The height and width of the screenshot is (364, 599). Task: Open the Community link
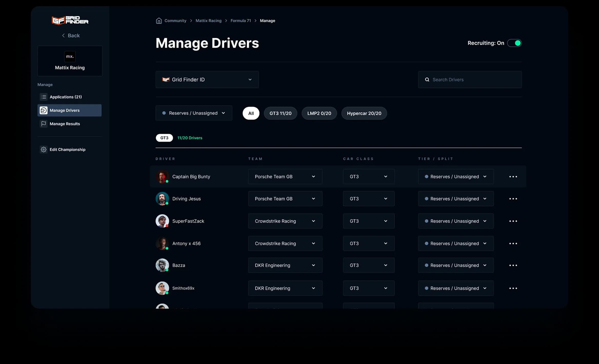click(x=175, y=21)
